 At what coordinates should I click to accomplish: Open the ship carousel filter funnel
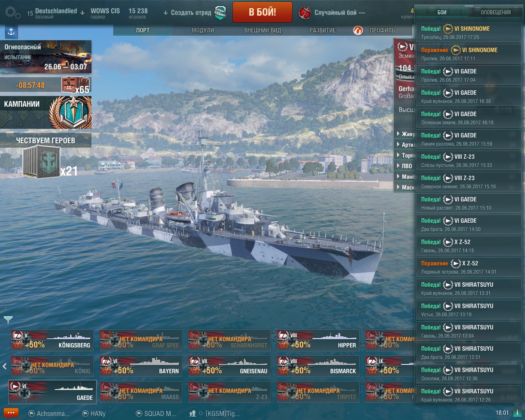(8, 320)
